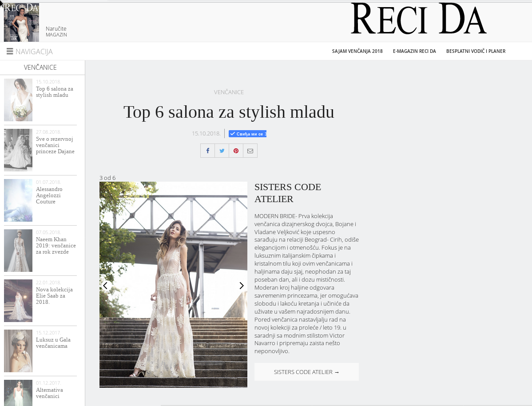The height and width of the screenshot is (406, 532).
Task: Click the RECI DA site logo
Action: tap(419, 19)
